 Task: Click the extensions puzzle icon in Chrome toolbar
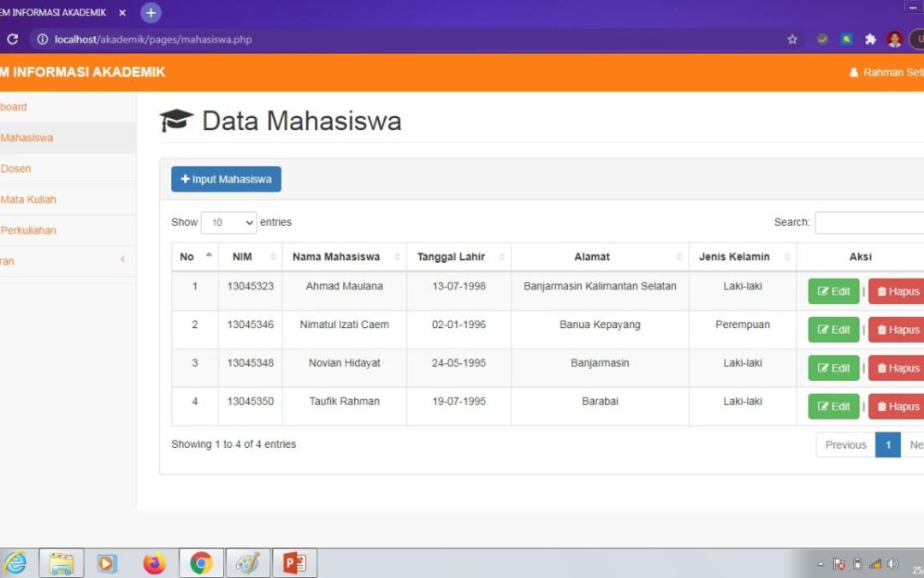coord(872,39)
